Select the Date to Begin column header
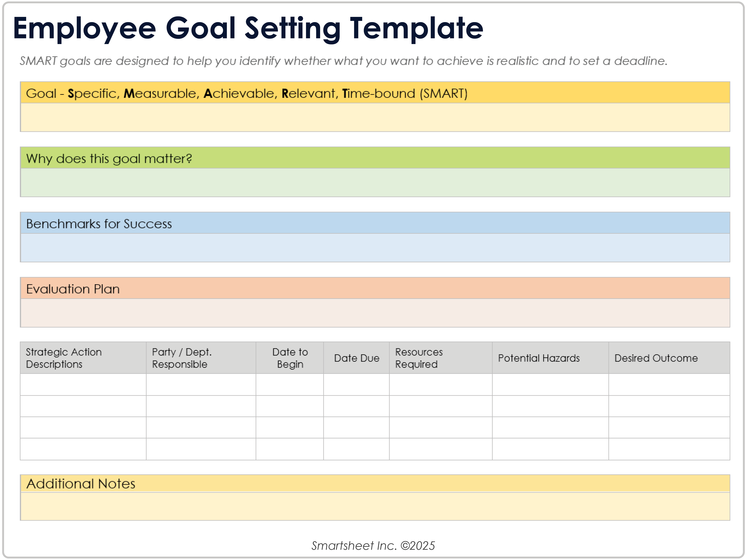Viewport: 747px width, 560px height. tap(290, 358)
